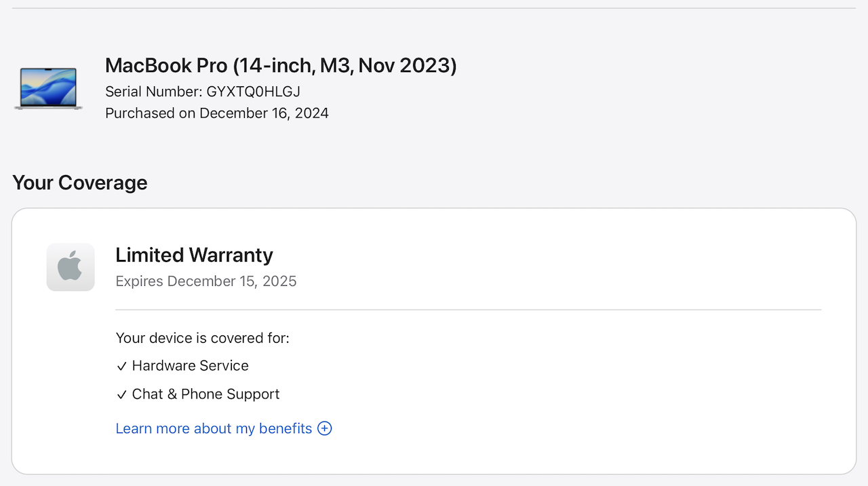Click the divider line under the warranty expiration

[x=469, y=310]
